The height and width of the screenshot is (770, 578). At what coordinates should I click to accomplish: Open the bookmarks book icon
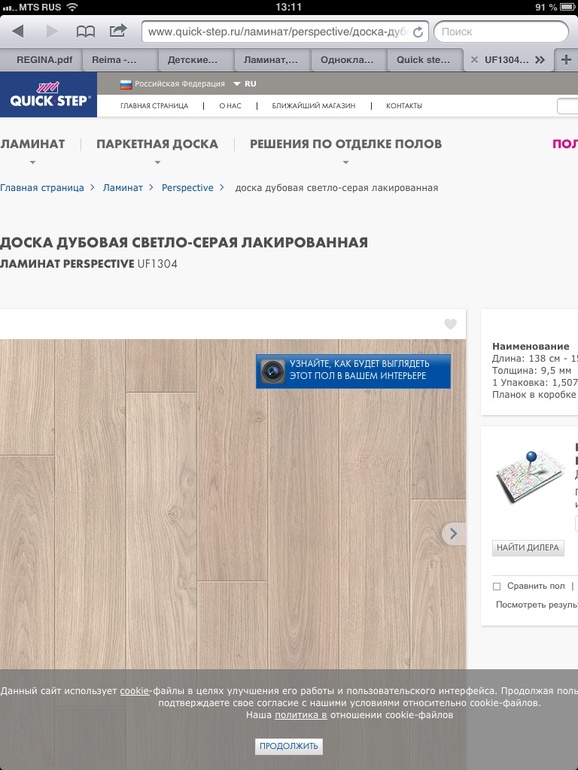click(85, 31)
